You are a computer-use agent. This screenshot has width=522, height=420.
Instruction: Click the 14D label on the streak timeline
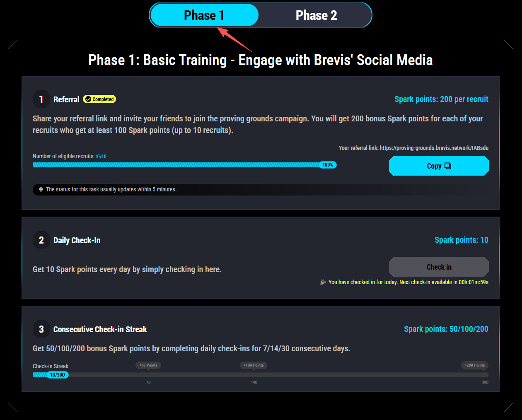pos(254,382)
